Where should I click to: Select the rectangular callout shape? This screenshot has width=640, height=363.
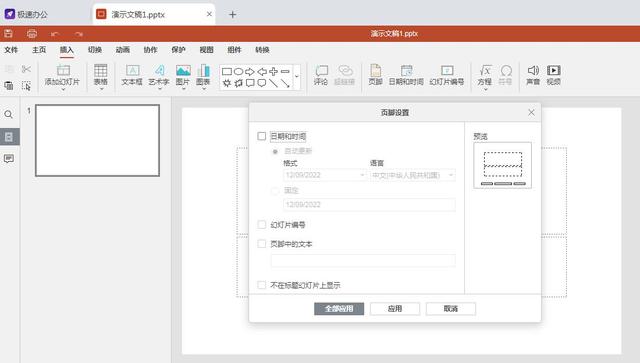coord(250,83)
